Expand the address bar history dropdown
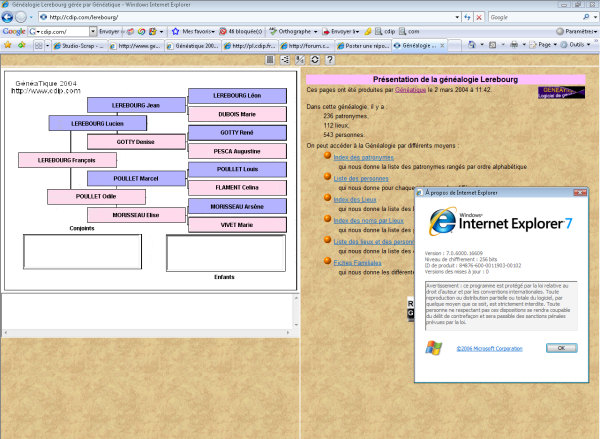This screenshot has height=439, width=600. 457,17
